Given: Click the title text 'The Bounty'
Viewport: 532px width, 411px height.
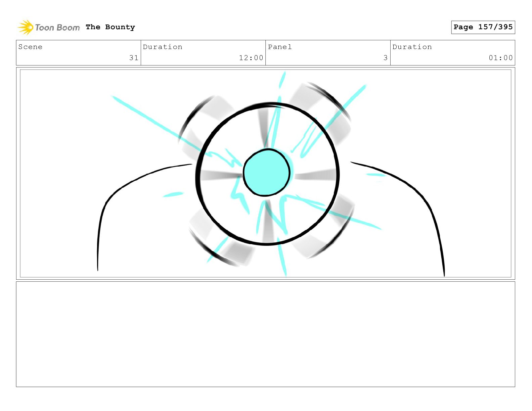Looking at the screenshot, I should click(110, 27).
